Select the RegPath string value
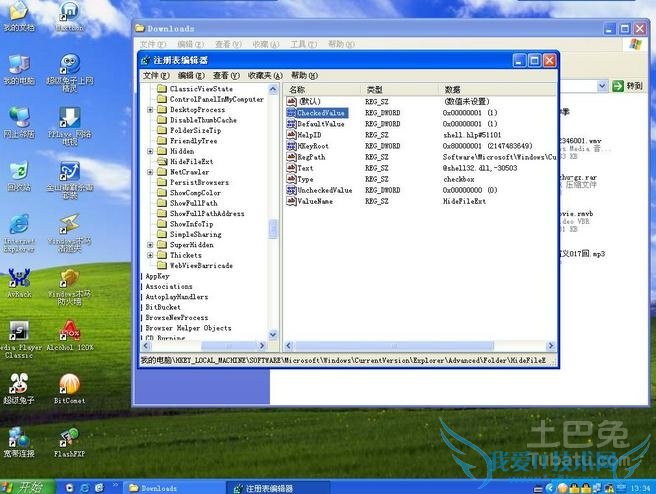656x494 pixels. [x=311, y=157]
